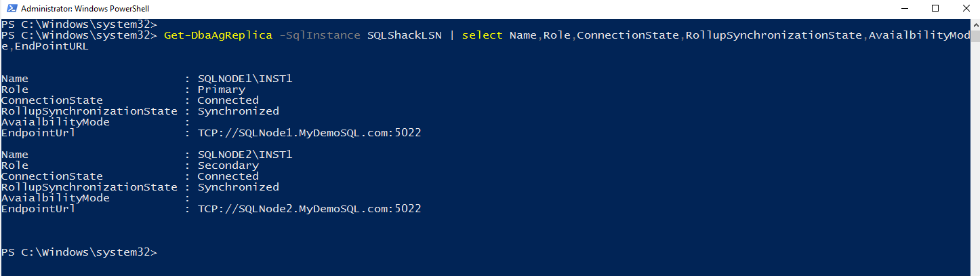Maximize the PowerShell window
The height and width of the screenshot is (276, 980).
point(935,9)
